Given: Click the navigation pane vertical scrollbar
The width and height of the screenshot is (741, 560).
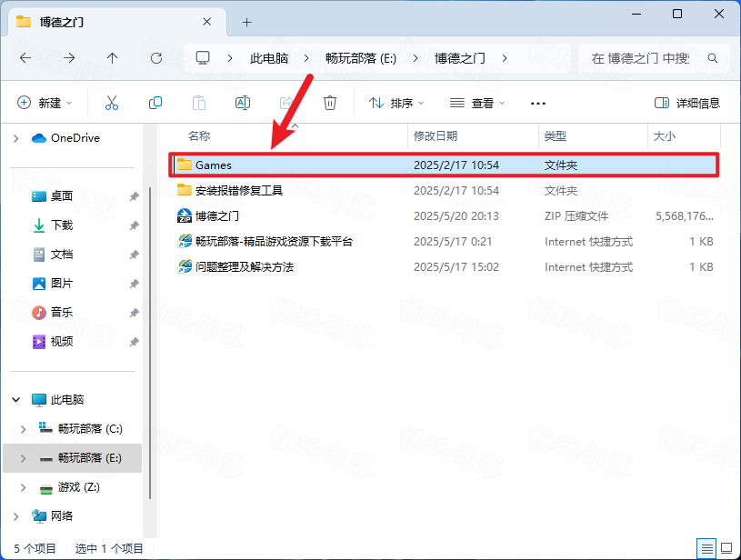Looking at the screenshot, I should (150, 343).
